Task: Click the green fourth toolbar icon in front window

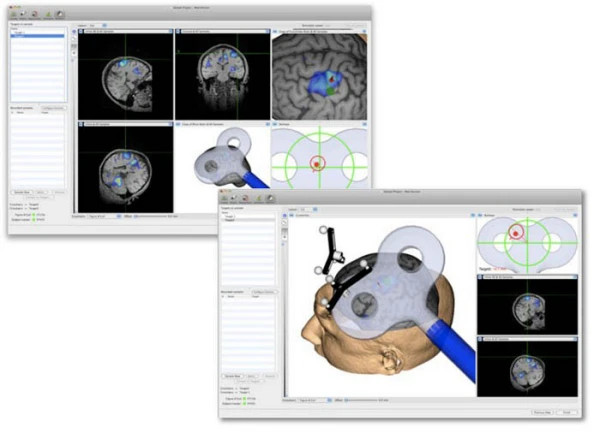Action: pyautogui.click(x=258, y=198)
